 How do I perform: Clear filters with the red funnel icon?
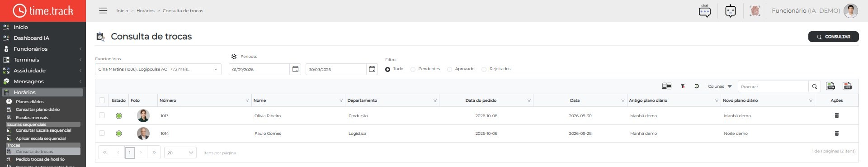[683, 86]
